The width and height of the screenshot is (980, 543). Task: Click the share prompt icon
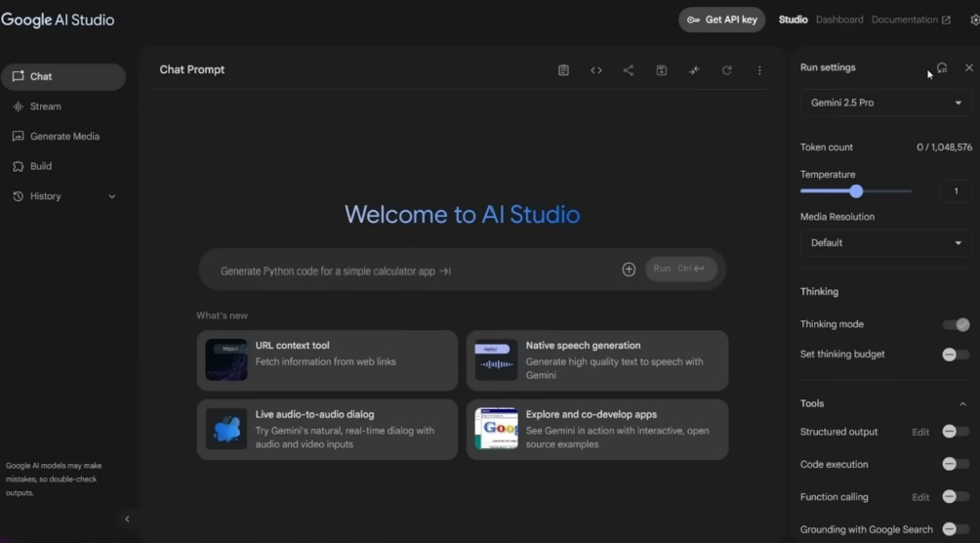(629, 70)
